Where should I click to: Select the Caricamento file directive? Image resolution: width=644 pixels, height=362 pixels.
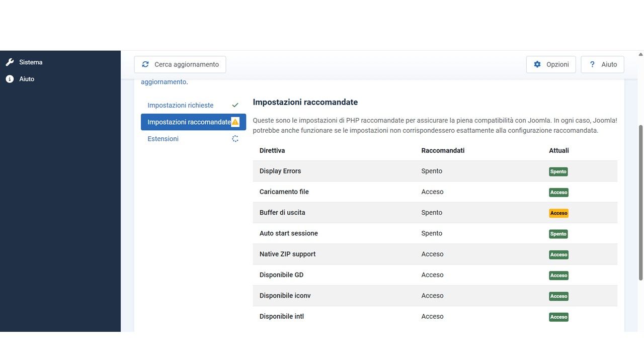(284, 192)
